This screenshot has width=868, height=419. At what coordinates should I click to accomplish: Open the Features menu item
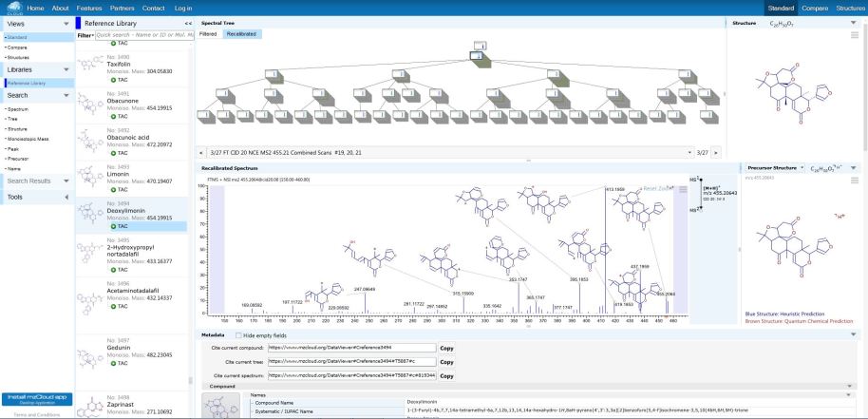[117, 8]
